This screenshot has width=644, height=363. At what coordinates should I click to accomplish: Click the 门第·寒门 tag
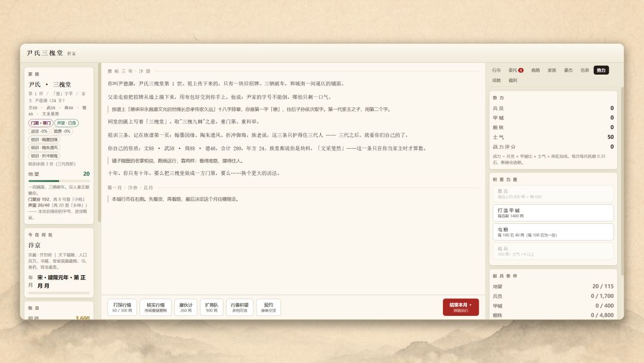41,123
